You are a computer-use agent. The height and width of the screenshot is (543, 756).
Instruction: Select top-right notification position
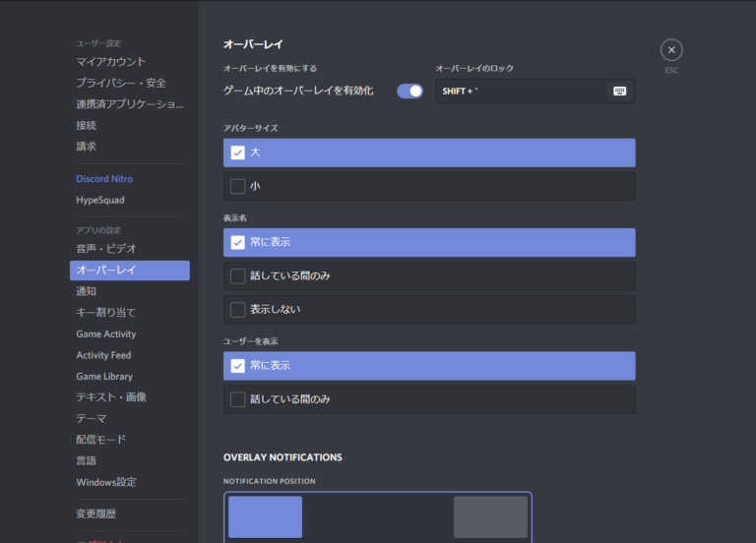click(490, 516)
